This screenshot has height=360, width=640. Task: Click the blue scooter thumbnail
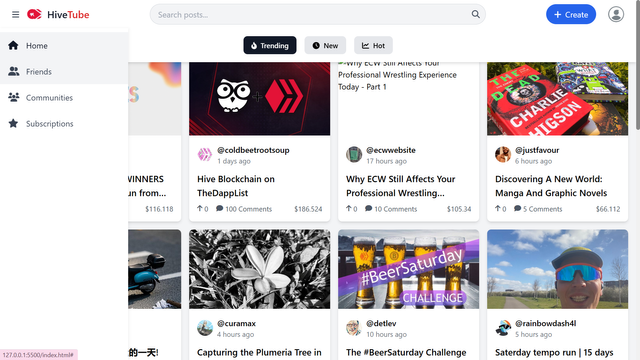155,269
